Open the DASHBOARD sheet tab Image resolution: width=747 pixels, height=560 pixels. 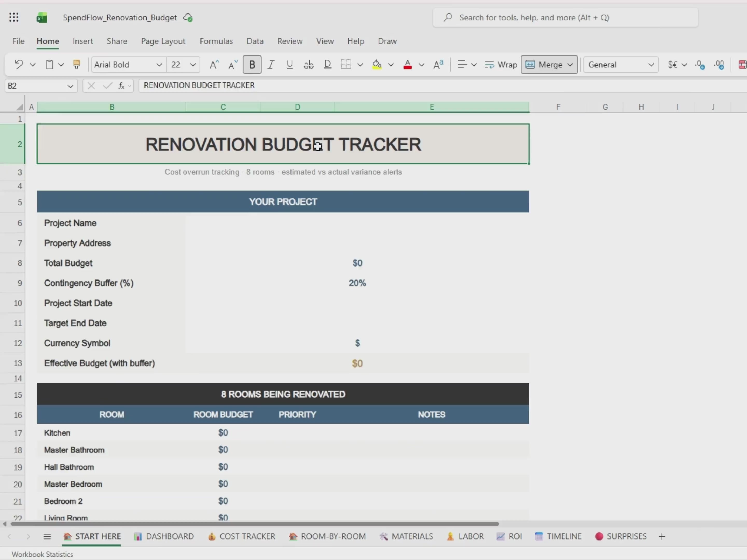click(x=164, y=536)
